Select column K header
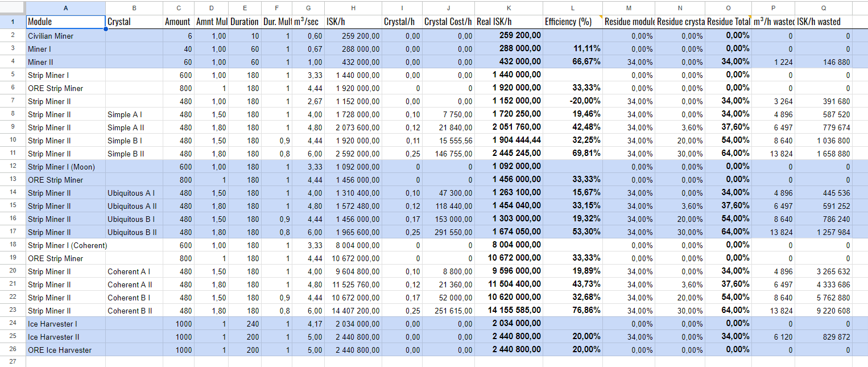This screenshot has width=868, height=367. [509, 8]
